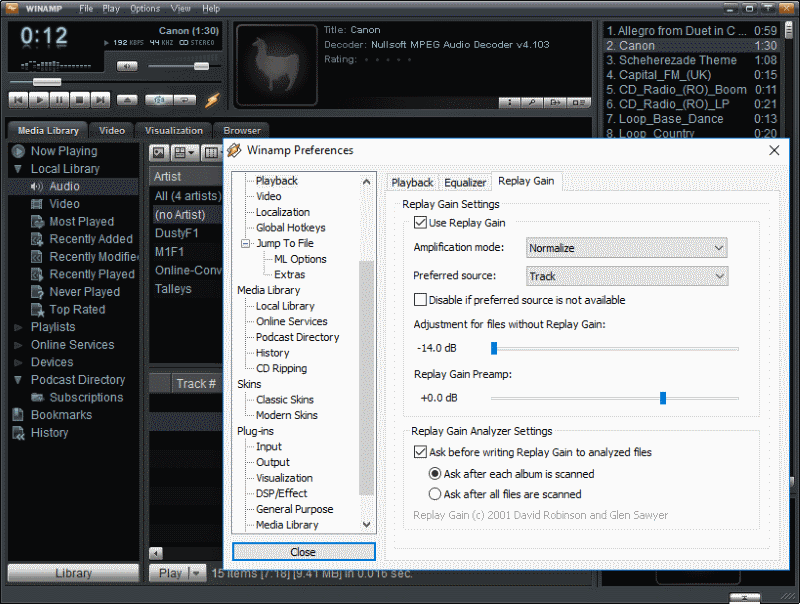Click the Eject / open file button
Screen dimensions: 800x604
pos(127,99)
